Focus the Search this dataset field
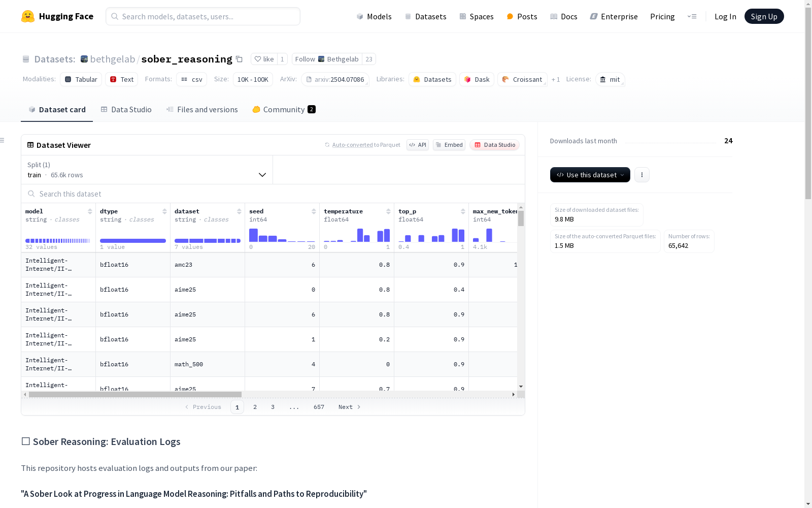 pyautogui.click(x=273, y=194)
